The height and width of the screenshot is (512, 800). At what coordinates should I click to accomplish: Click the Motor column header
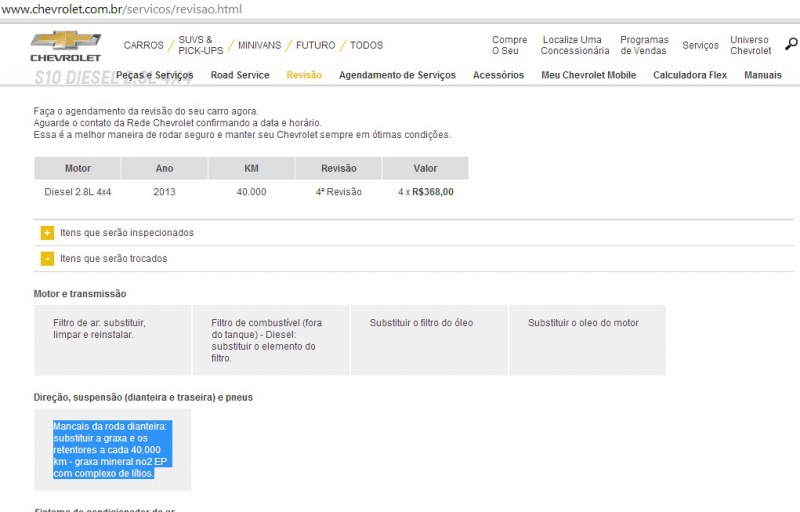[x=78, y=168]
